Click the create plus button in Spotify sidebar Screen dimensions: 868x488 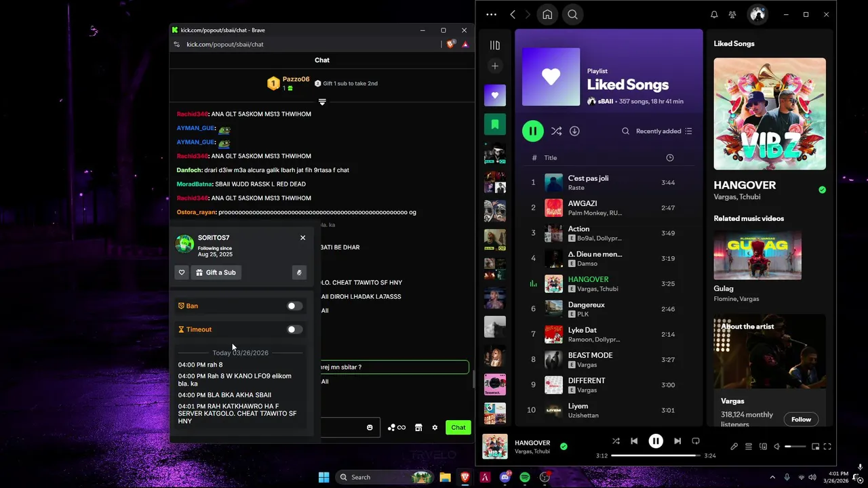[495, 66]
